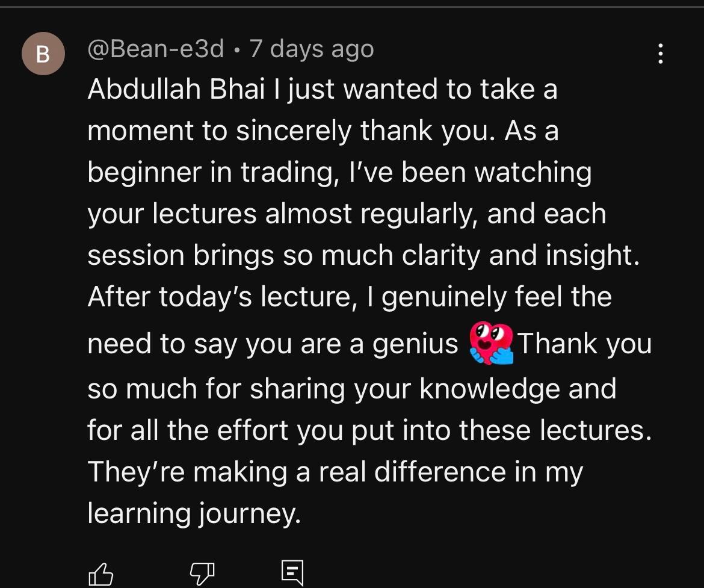
Task: Tap the reply icon under the comment
Action: 292,573
